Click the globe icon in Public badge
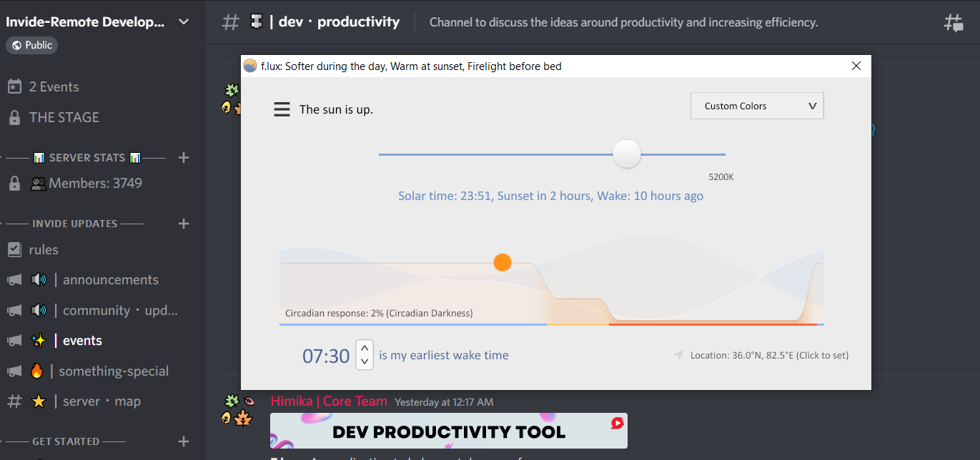980x460 pixels. 16,45
